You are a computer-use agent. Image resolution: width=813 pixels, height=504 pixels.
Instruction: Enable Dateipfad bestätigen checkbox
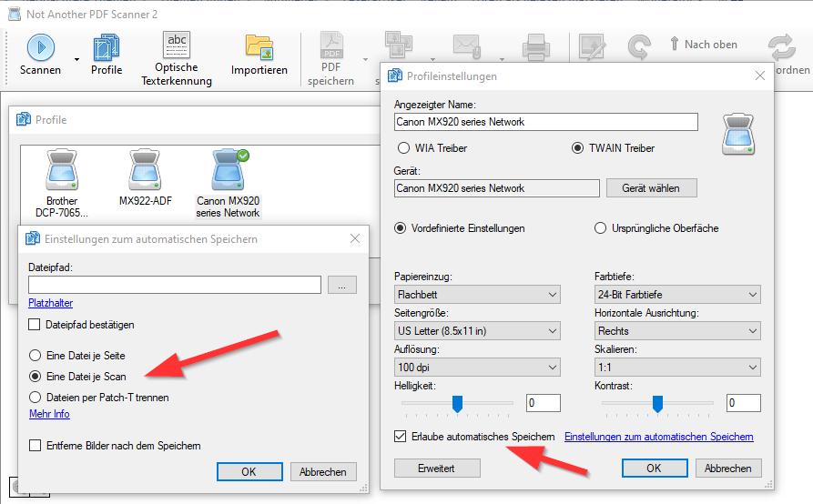[35, 325]
